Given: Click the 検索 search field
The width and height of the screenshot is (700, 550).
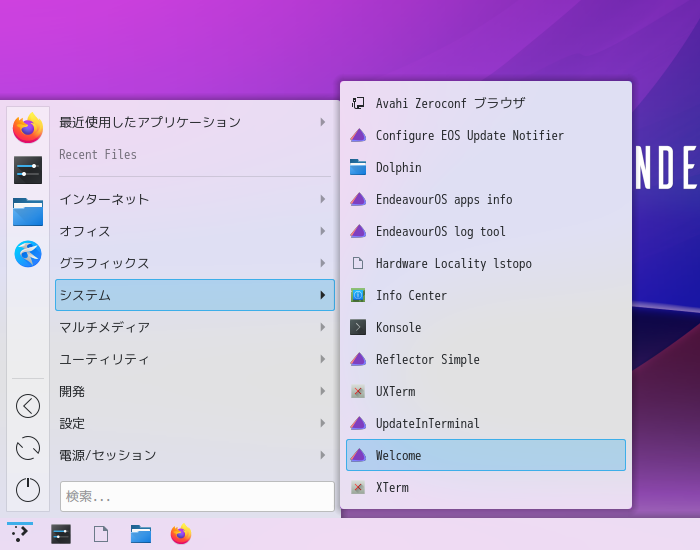Looking at the screenshot, I should click(x=197, y=496).
